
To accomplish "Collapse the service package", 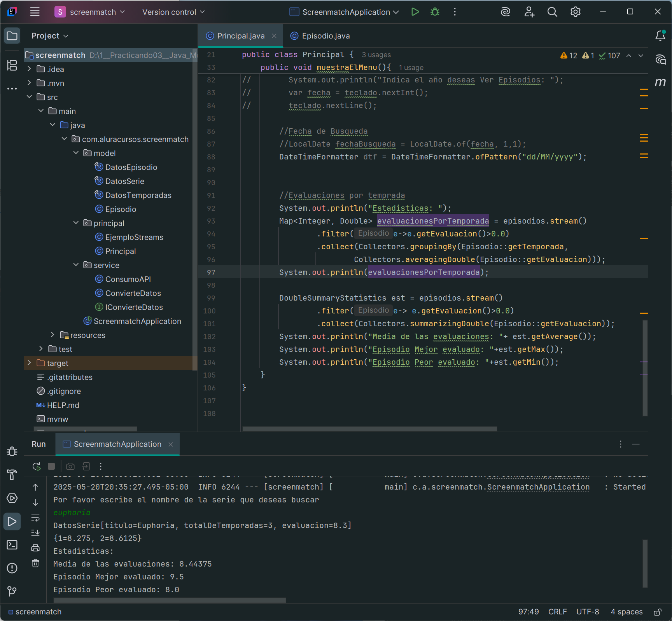I will (x=76, y=265).
